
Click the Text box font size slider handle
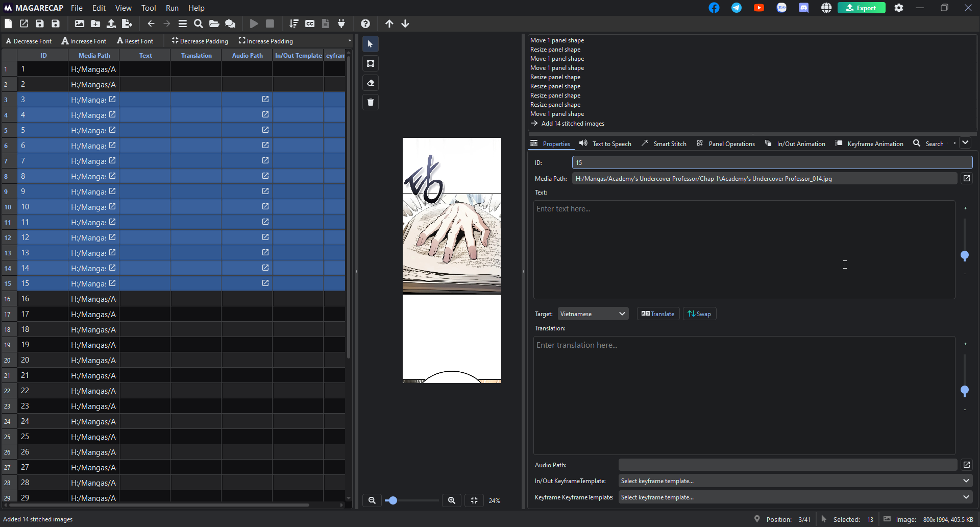[x=965, y=255]
